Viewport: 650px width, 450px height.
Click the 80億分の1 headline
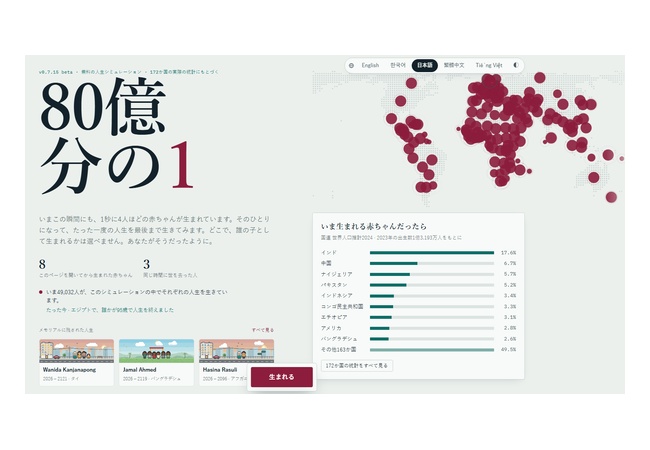[x=117, y=134]
